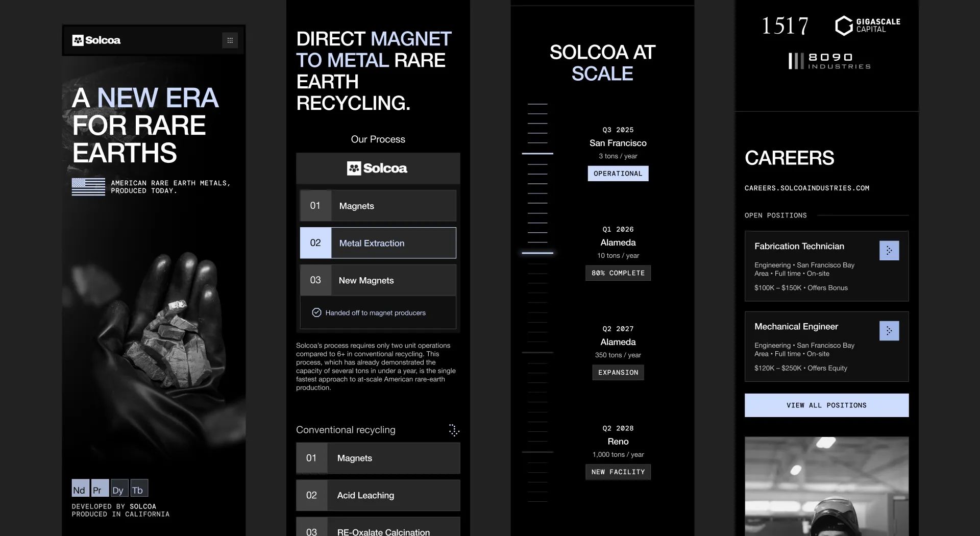Click '350 tons / year' text

(x=618, y=355)
